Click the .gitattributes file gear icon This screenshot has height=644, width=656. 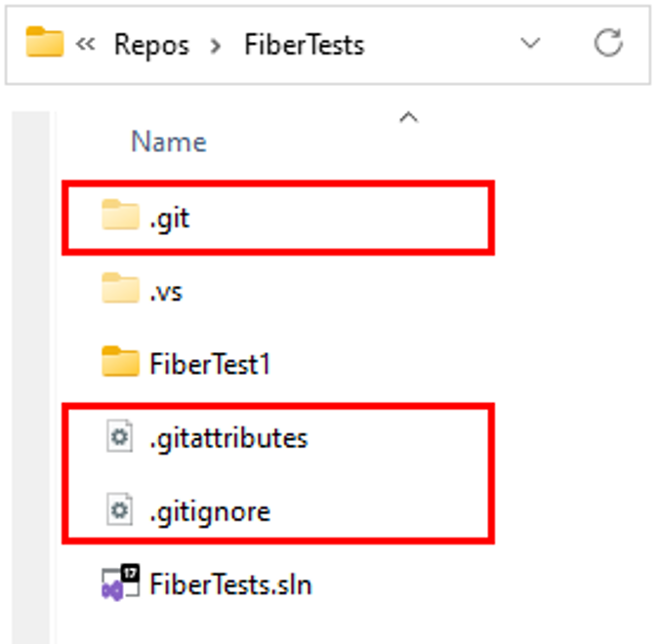click(120, 436)
